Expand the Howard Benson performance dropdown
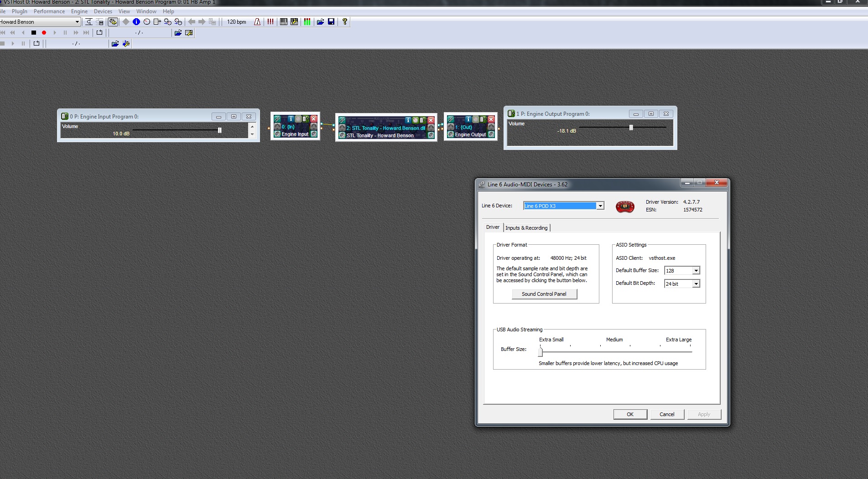Image resolution: width=868 pixels, height=479 pixels. [77, 22]
